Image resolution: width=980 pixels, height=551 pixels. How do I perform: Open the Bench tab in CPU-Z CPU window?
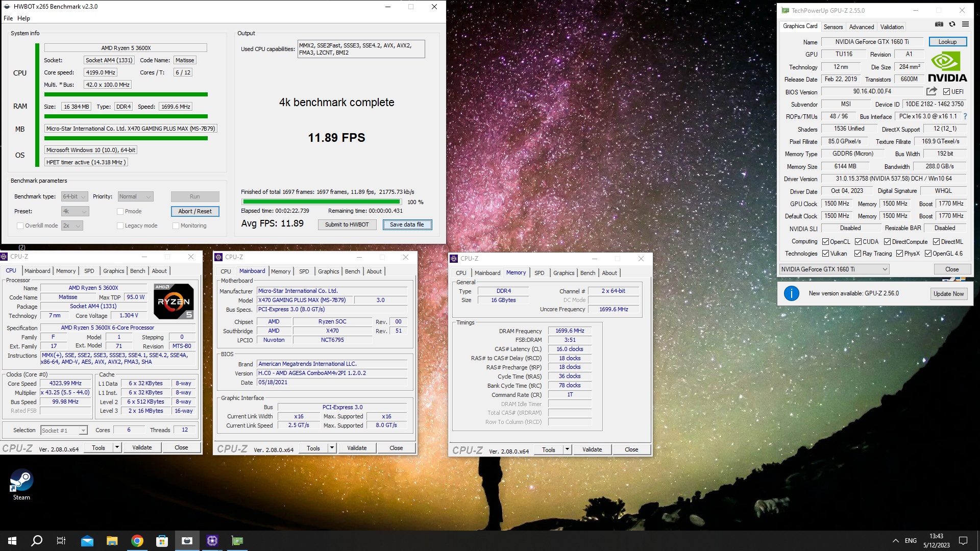click(x=137, y=271)
